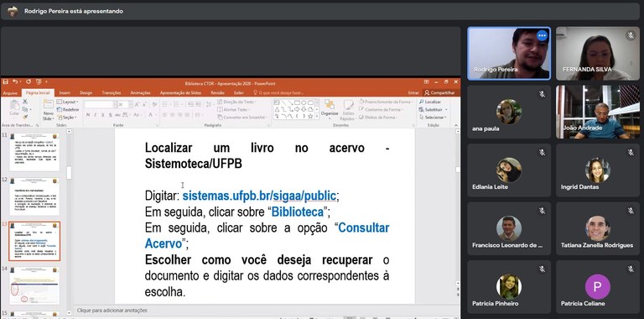Viewport: 644px width, 319px height.
Task: Open the Selecionar dropdown
Action: pyautogui.click(x=434, y=118)
